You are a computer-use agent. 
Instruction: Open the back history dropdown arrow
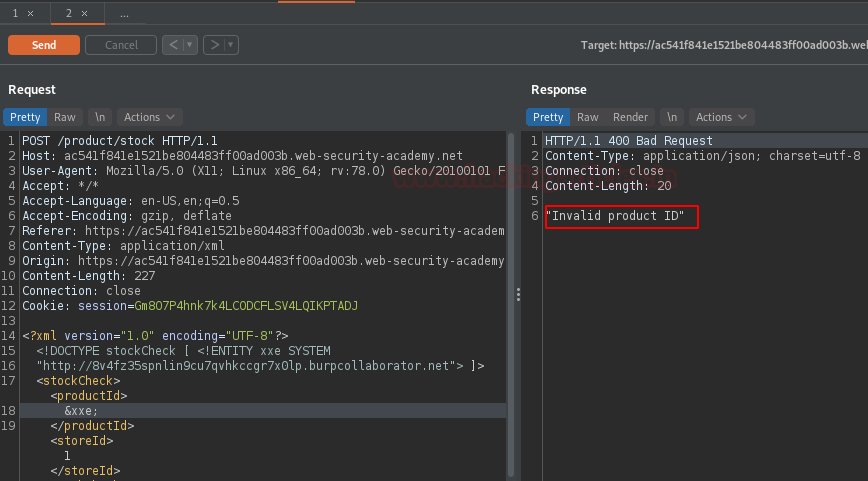coord(189,45)
